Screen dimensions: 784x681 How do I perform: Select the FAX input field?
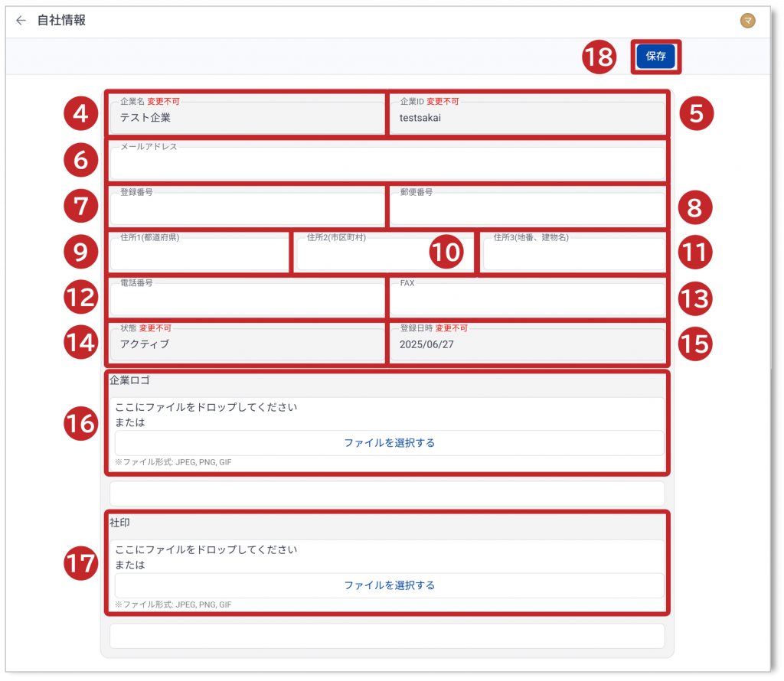tap(527, 299)
